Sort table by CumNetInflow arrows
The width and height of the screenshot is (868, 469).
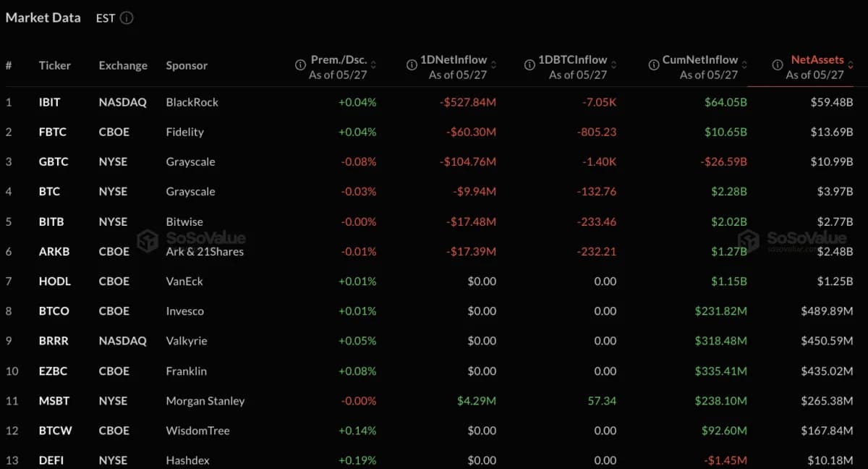(744, 65)
